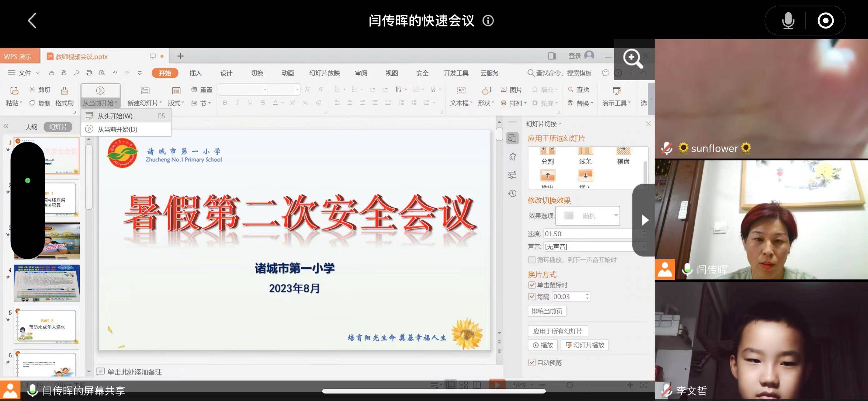Viewport: 868px width, 401px height.
Task: Click the slide editor vertical scrollbar thumb
Action: coord(499,134)
